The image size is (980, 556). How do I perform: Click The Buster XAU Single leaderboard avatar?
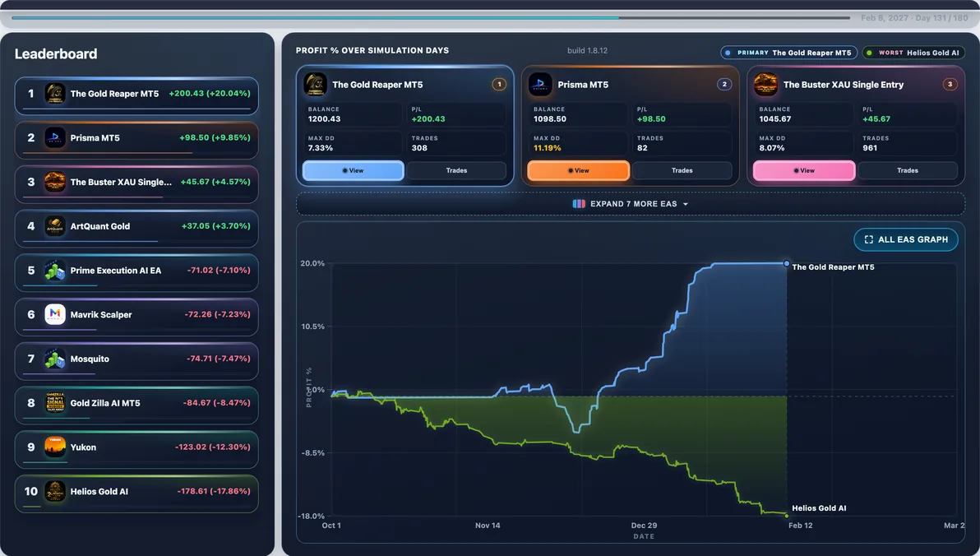point(55,182)
